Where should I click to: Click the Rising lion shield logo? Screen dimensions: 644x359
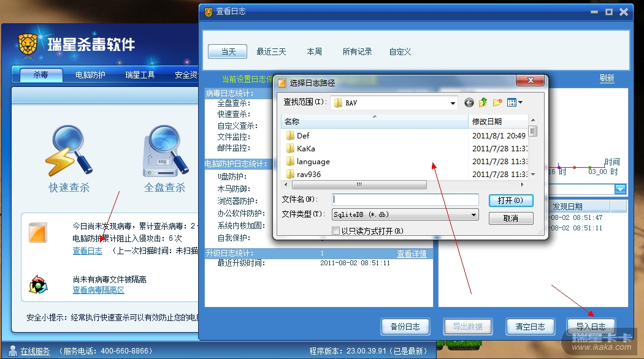28,44
